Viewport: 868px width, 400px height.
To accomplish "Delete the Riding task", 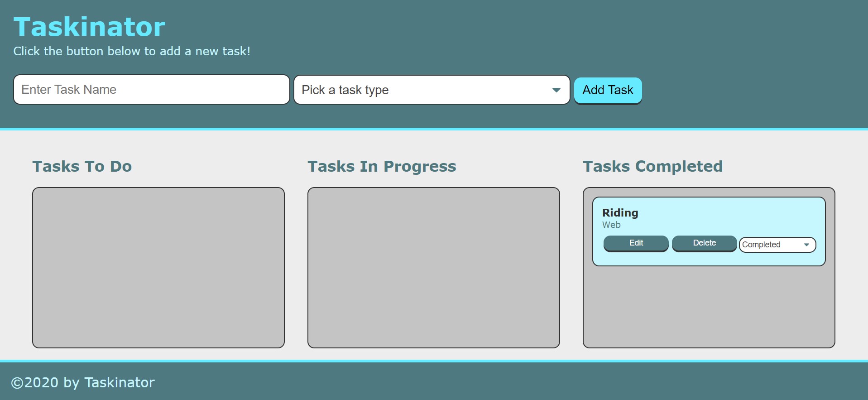I will 704,243.
